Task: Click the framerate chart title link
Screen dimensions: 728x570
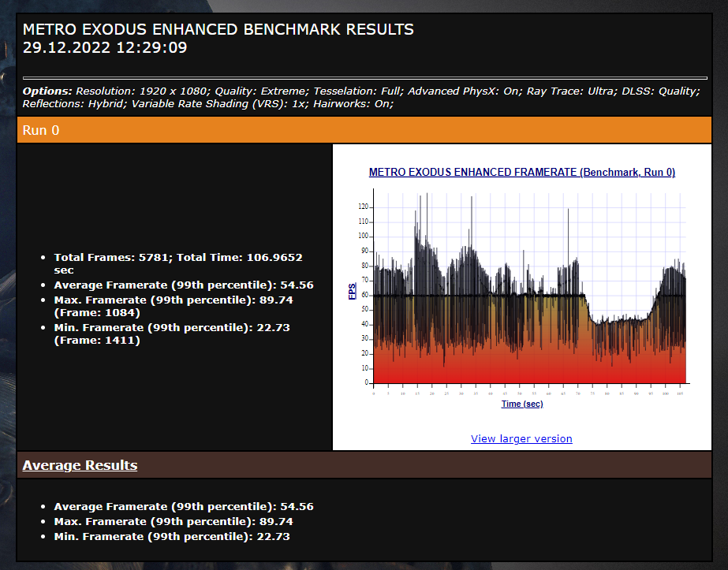Action: [x=522, y=172]
